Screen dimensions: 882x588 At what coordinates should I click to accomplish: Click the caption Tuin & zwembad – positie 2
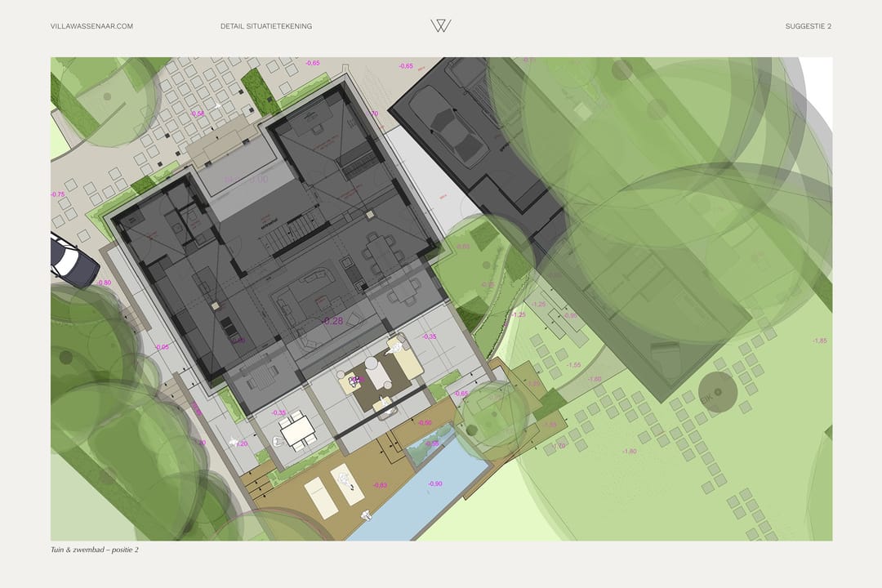[x=95, y=550]
